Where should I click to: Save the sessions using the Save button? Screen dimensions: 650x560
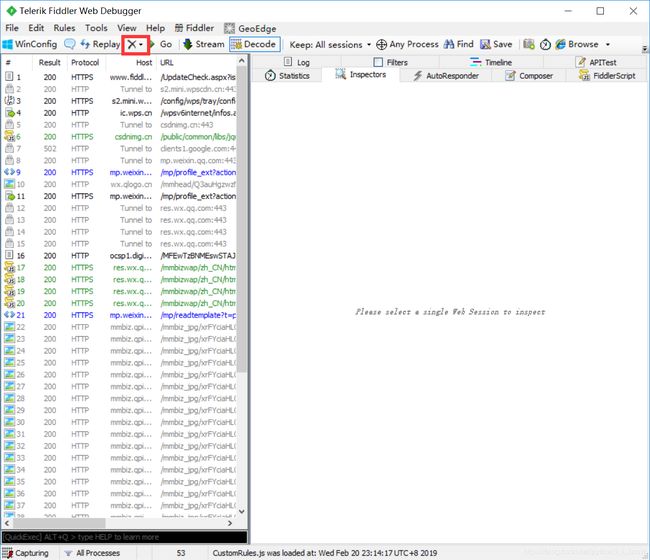pyautogui.click(x=496, y=44)
